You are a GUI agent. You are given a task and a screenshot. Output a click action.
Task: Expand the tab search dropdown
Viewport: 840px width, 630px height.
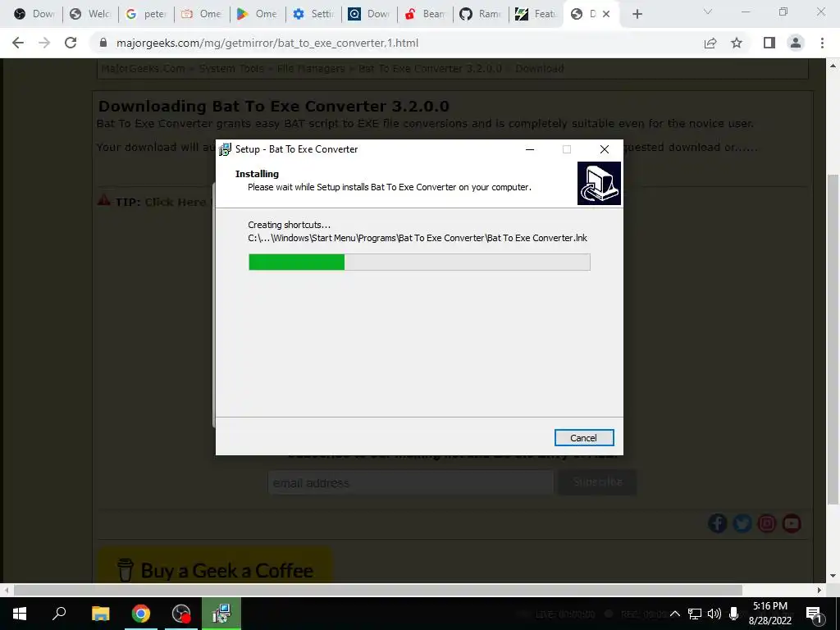pyautogui.click(x=708, y=11)
